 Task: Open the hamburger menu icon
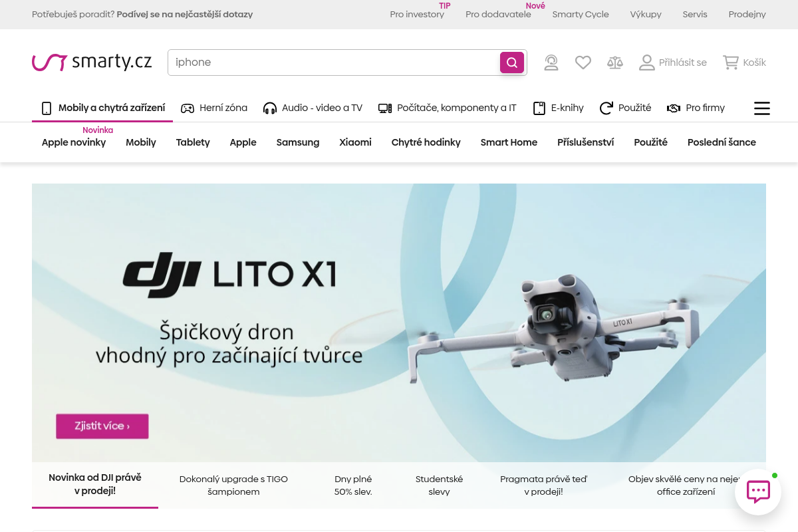pyautogui.click(x=762, y=108)
